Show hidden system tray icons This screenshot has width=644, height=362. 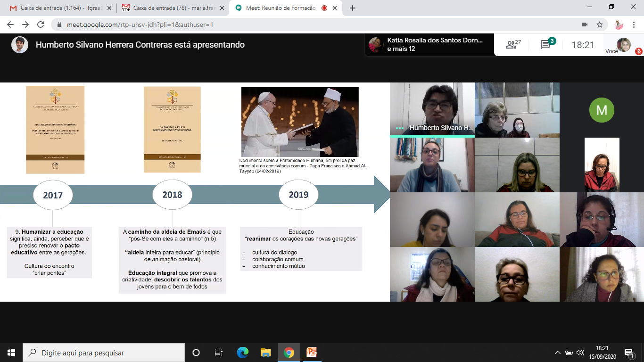(558, 353)
